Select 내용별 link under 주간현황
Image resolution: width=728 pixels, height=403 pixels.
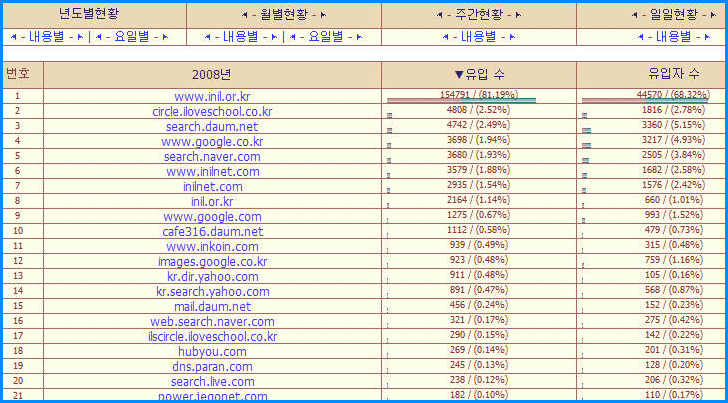pyautogui.click(x=478, y=37)
